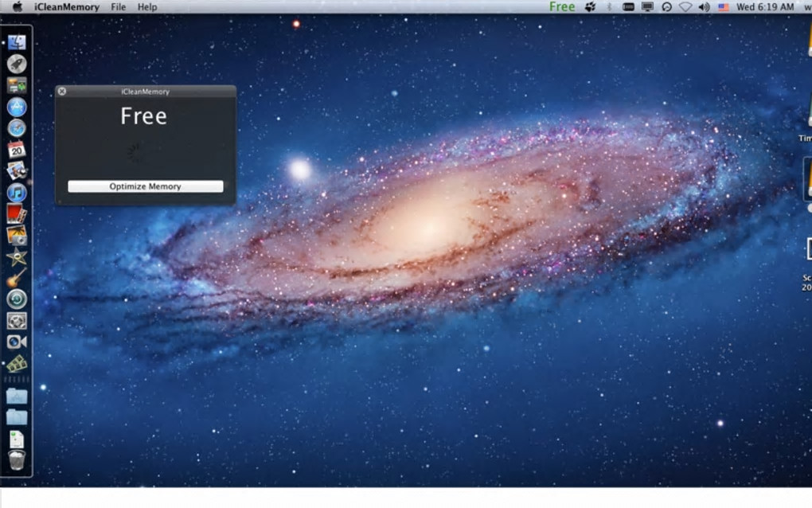This screenshot has height=508, width=812.
Task: Open the upper folder stack in Dock
Action: pyautogui.click(x=17, y=397)
